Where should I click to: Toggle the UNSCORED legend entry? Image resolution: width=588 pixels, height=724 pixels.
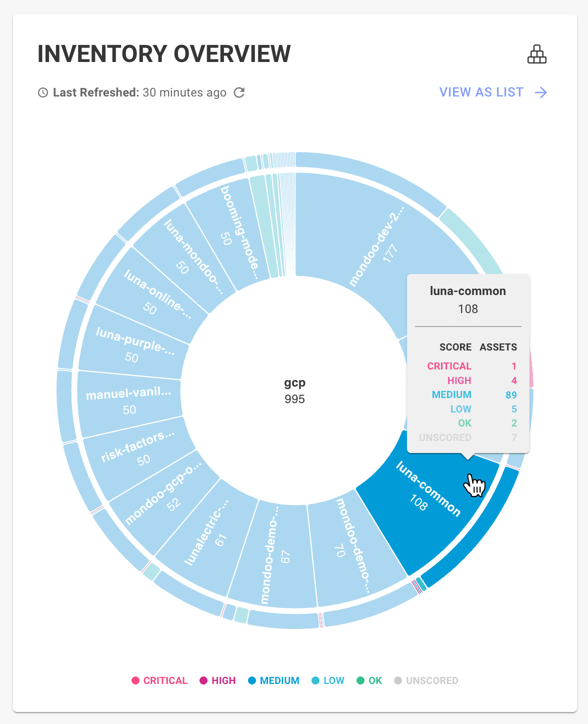click(x=426, y=680)
